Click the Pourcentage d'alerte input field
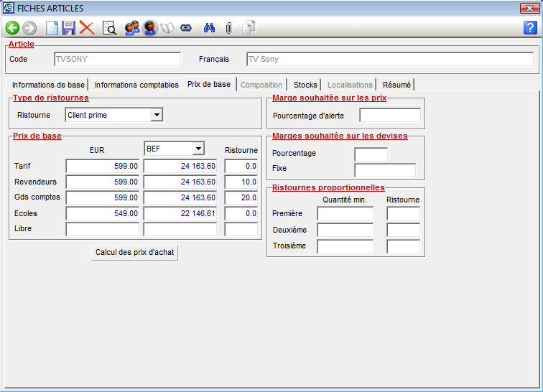 click(389, 116)
